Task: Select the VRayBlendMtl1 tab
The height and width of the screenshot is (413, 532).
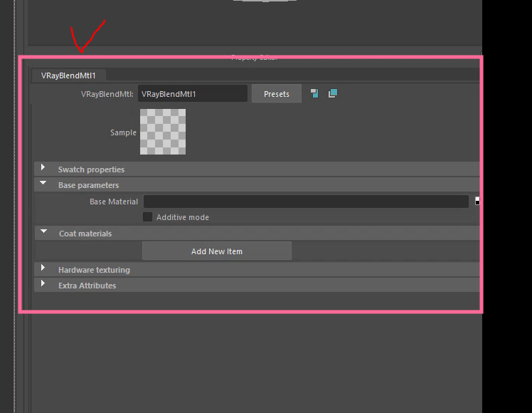Action: 68,75
